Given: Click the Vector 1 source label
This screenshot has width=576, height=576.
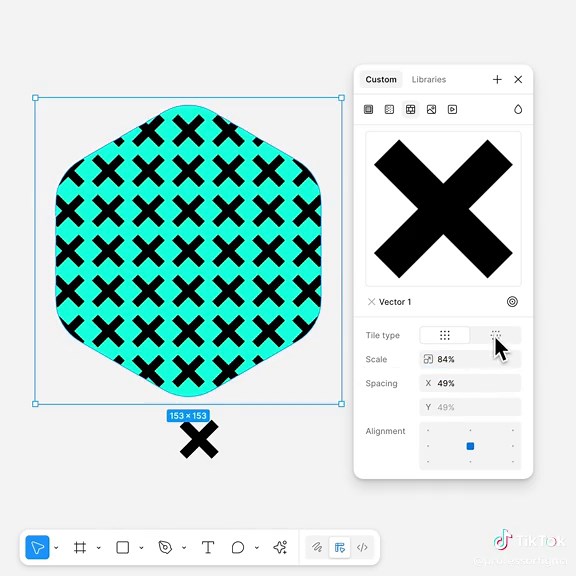Looking at the screenshot, I should 395,302.
